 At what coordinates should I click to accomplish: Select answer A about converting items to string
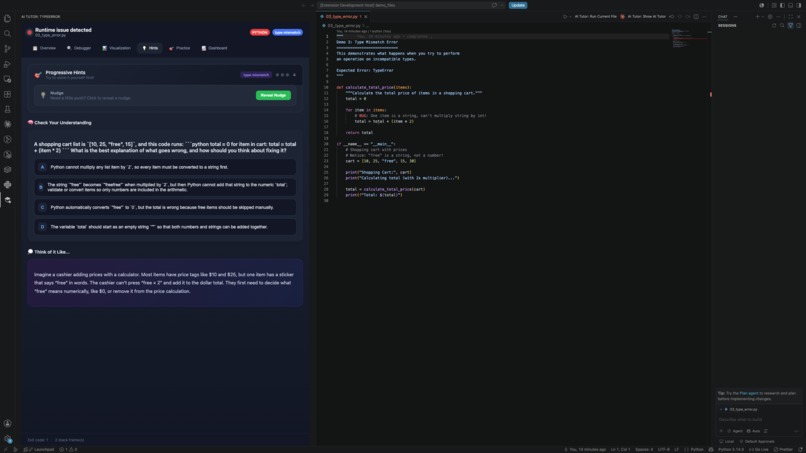pos(165,167)
